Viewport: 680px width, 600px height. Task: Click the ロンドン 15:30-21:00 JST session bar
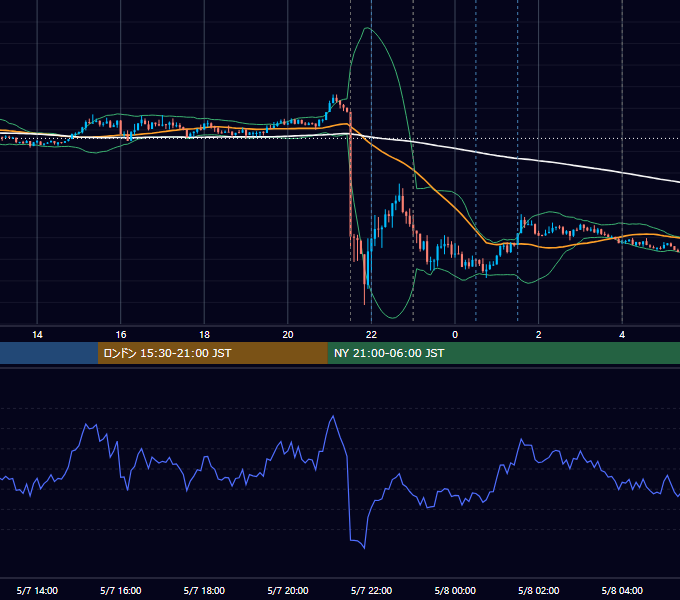212,353
